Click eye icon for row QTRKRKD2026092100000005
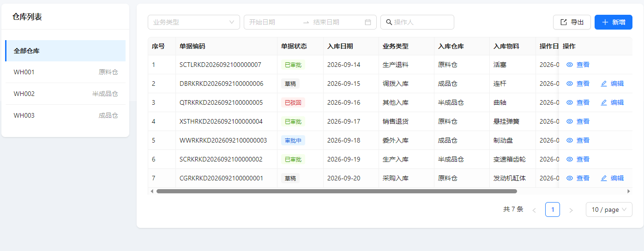Viewport: 644px width, 251px height. click(x=570, y=102)
